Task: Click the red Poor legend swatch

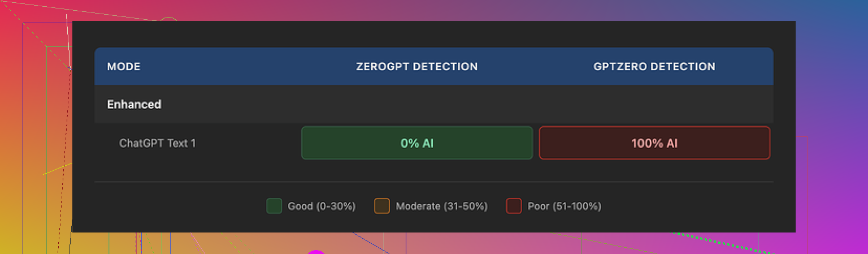Action: click(514, 206)
